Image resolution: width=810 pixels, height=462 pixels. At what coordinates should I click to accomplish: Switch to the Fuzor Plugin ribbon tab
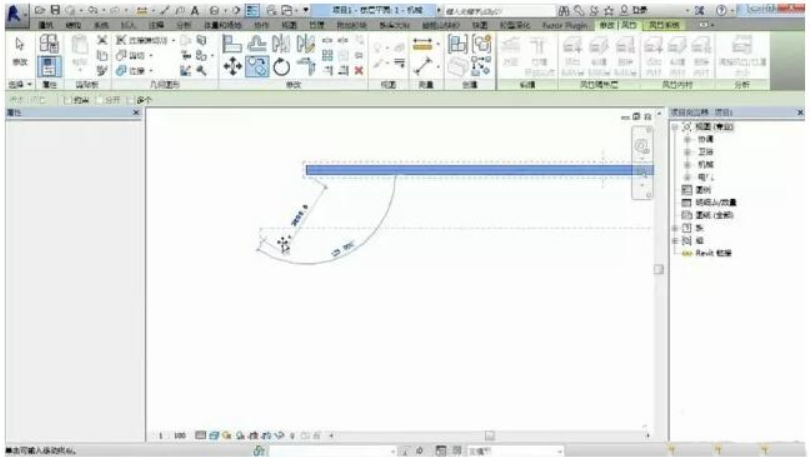click(x=566, y=22)
